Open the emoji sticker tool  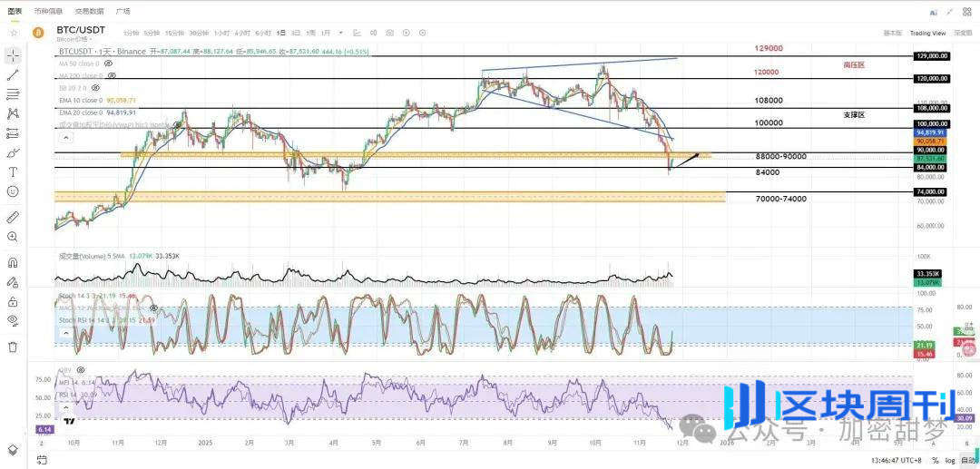point(13,191)
